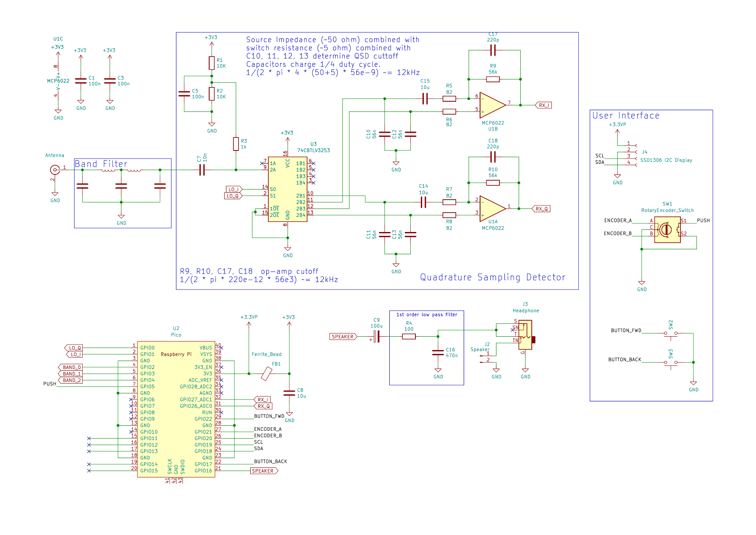Viewport: 756px width, 535px height.
Task: Click the "User Interface" heading text
Action: (626, 116)
